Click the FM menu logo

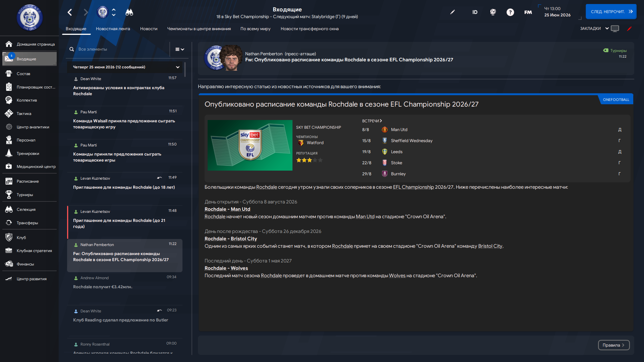point(528,12)
